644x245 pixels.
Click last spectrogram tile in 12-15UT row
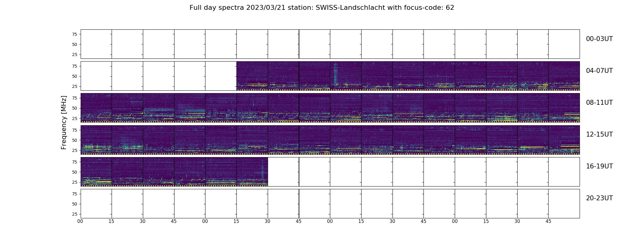[564, 140]
